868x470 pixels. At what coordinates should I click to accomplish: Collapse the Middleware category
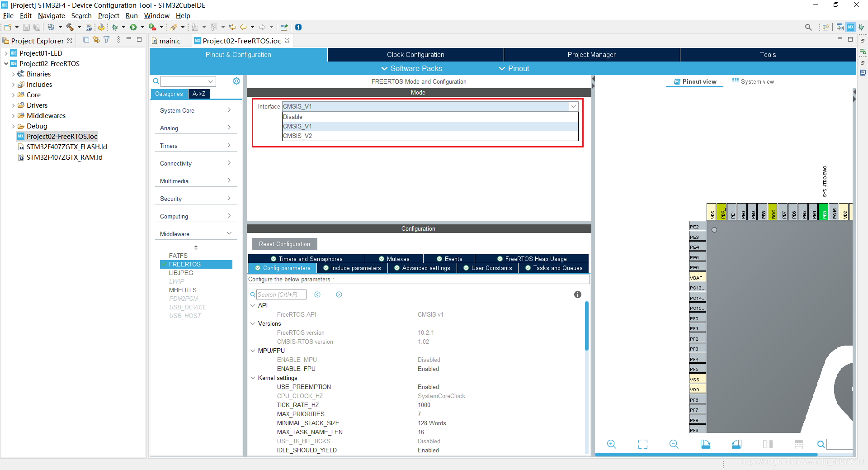[195, 234]
